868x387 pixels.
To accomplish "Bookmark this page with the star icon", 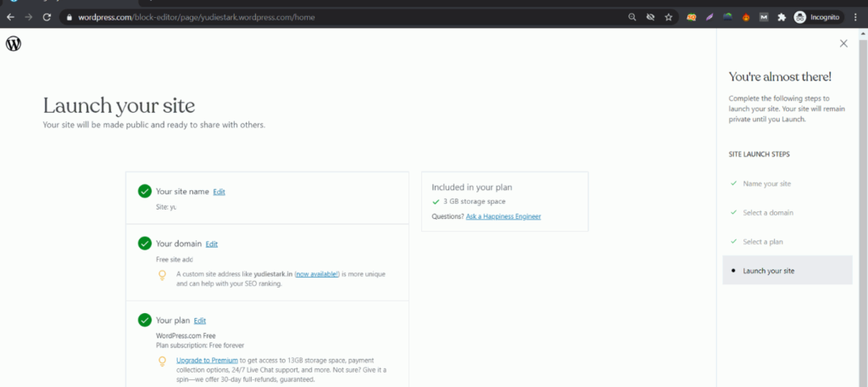I will point(668,17).
